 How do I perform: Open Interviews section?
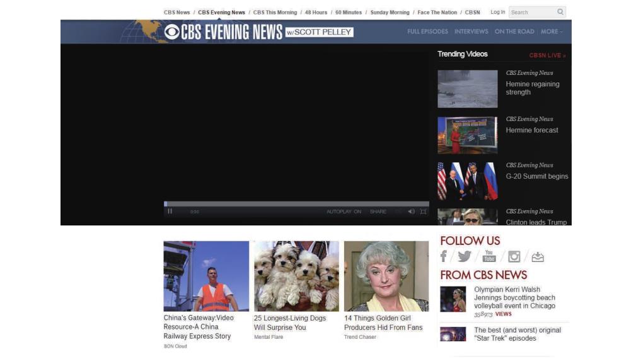(x=471, y=31)
